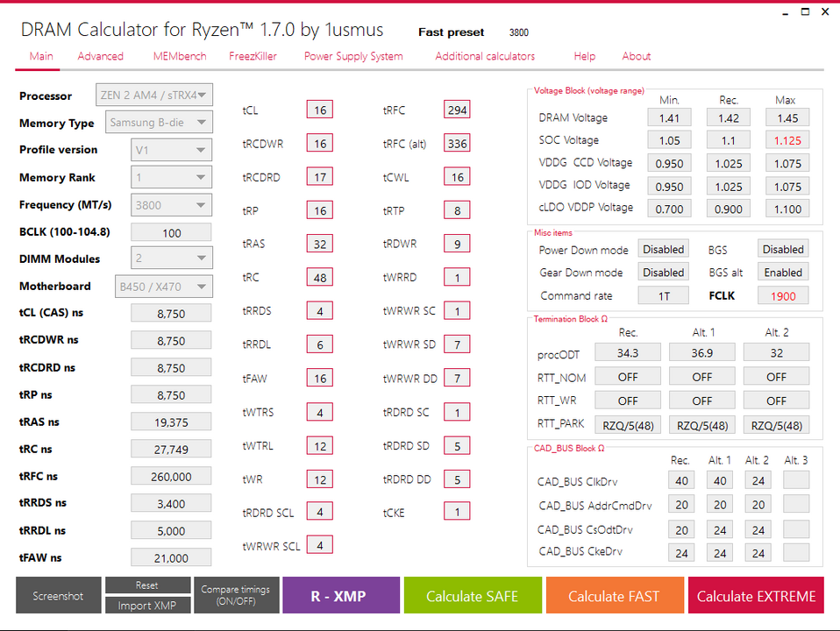
Task: Click Calculate FAST button
Action: coord(615,596)
